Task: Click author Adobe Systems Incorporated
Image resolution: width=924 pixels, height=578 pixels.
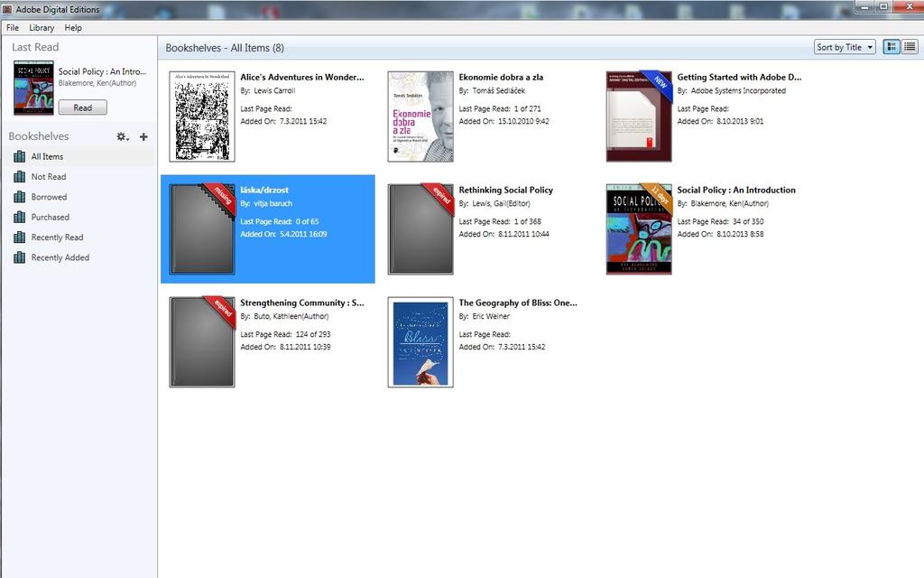Action: coord(738,91)
